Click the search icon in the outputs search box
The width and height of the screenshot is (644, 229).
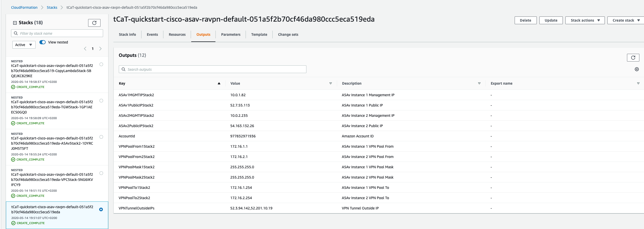(123, 69)
